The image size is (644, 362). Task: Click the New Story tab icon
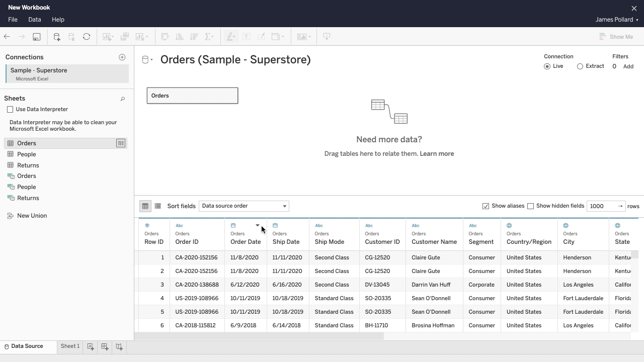tap(119, 346)
